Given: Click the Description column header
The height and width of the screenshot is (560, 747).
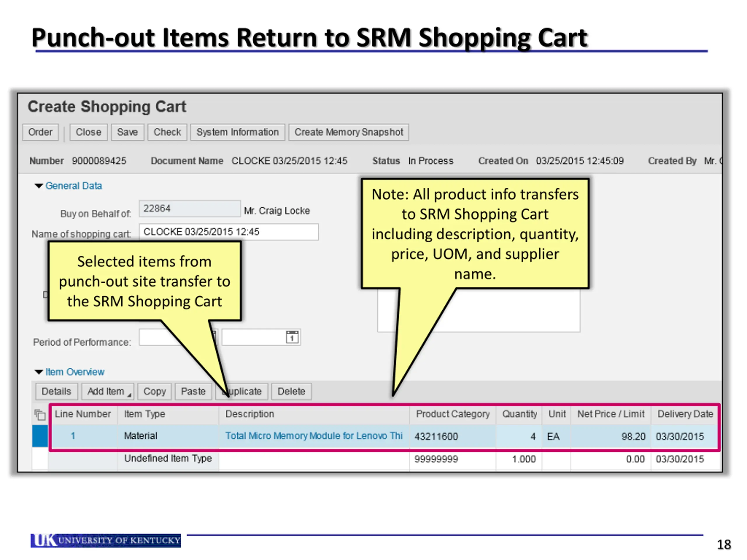Looking at the screenshot, I should tap(314, 414).
